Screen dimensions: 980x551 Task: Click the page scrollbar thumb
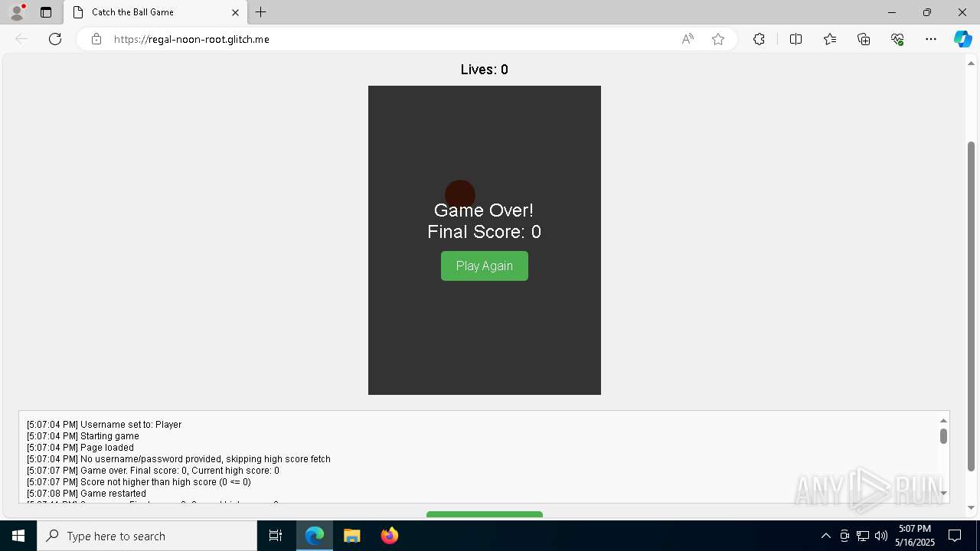[x=971, y=306]
